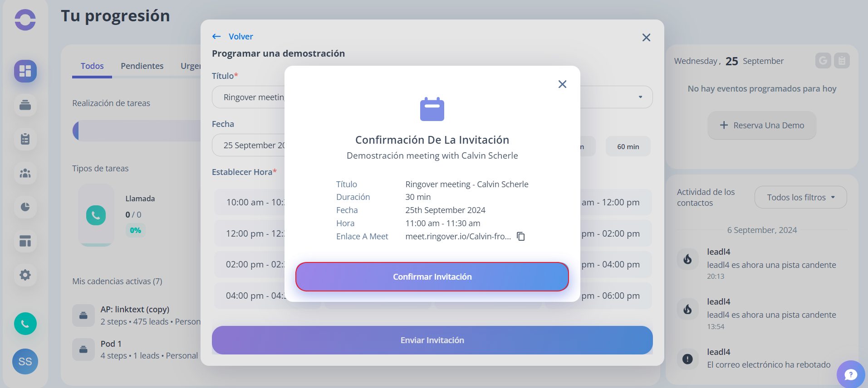Image resolution: width=868 pixels, height=388 pixels.
Task: Click the AP: linktext (copy) cadence icon
Action: (83, 315)
